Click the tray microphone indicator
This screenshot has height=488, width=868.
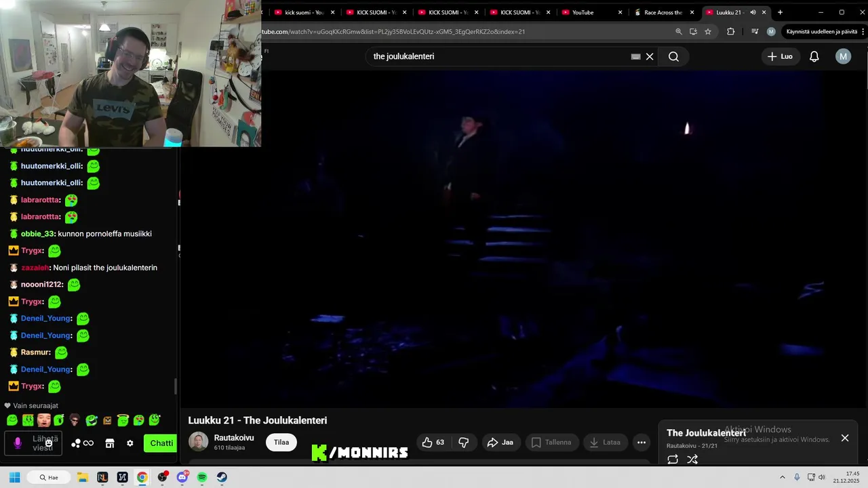coord(797,477)
